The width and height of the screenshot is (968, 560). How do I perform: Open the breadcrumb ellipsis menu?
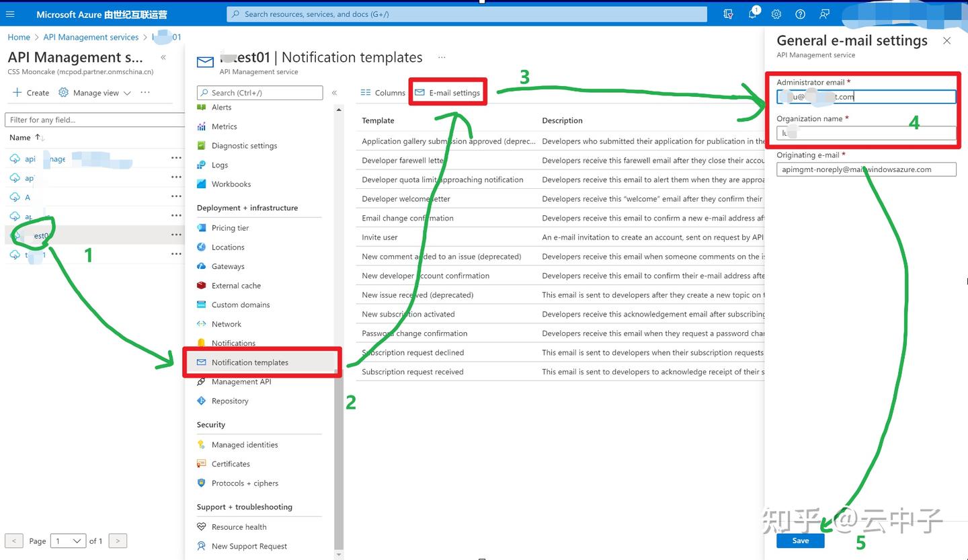coord(442,58)
